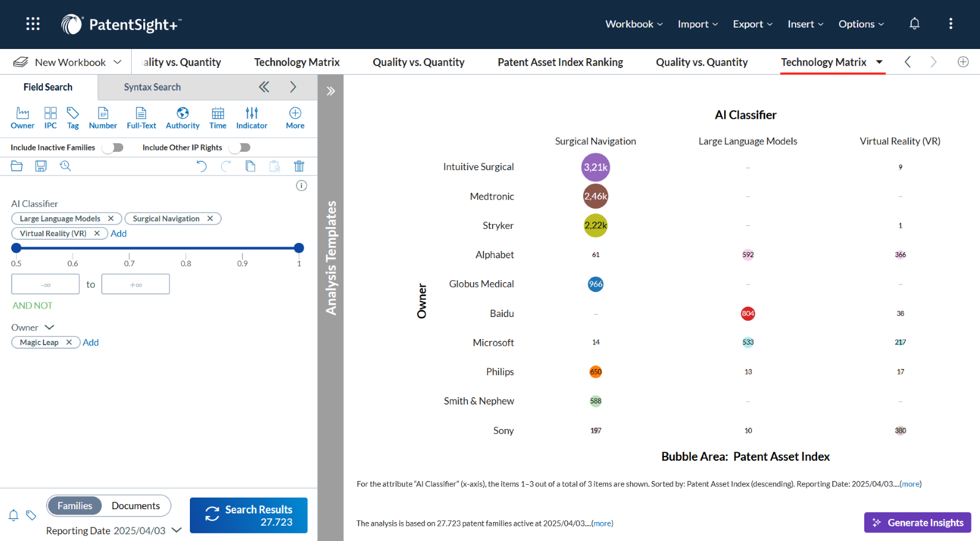This screenshot has height=541, width=980.
Task: Click the Intuitive Surgical 3,21k bubble
Action: [595, 167]
